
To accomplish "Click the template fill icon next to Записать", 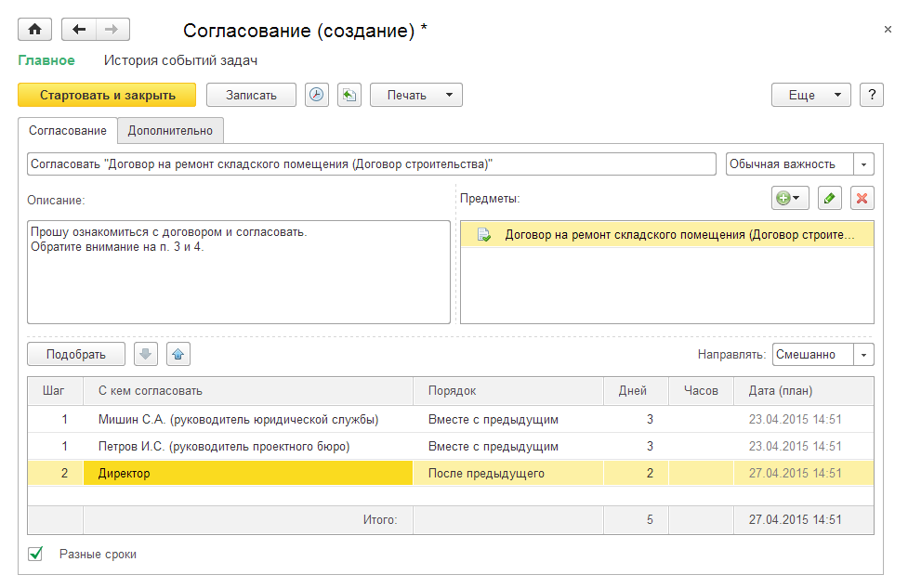I will 349,95.
